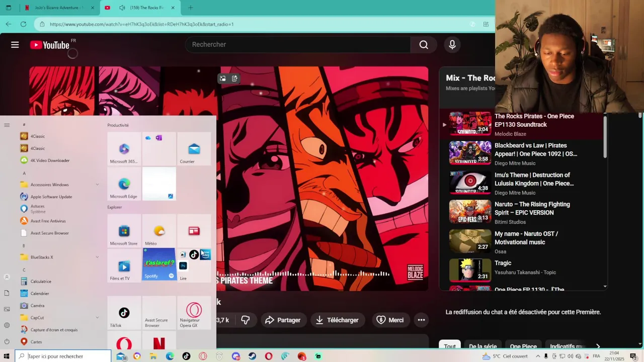
Task: Click the YouTube voice search microphone
Action: [x=452, y=45]
